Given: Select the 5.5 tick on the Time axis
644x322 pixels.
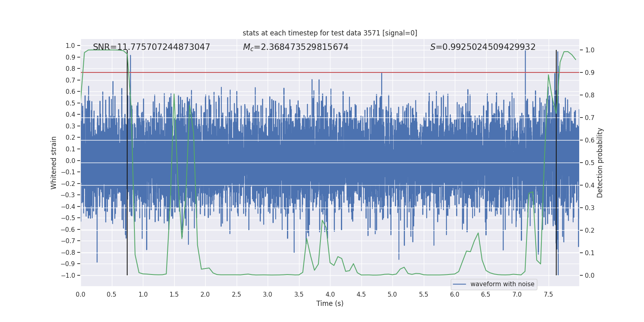Looking at the screenshot, I should [423, 294].
